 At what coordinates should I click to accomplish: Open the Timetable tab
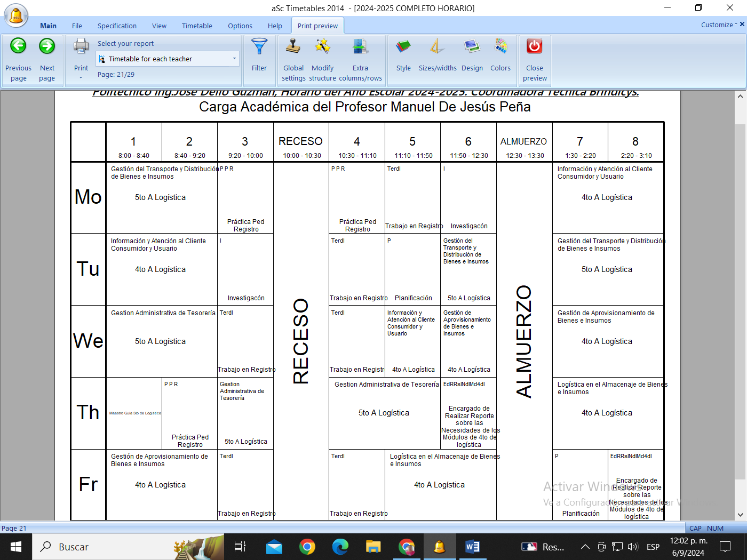pos(197,26)
